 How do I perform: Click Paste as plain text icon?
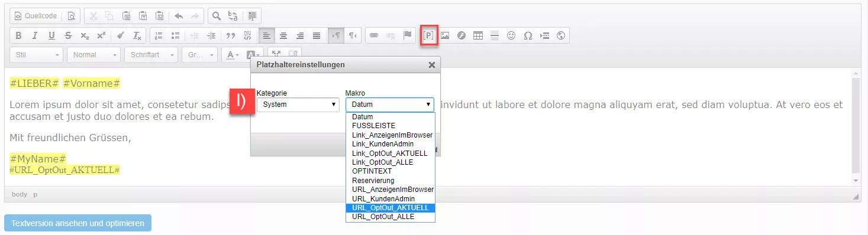[143, 16]
